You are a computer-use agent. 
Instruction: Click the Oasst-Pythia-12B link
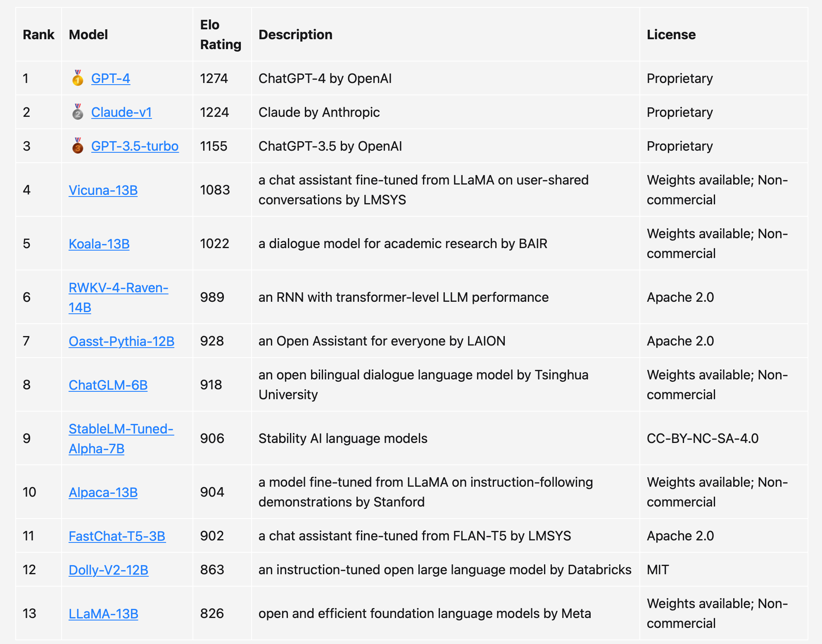pos(121,341)
